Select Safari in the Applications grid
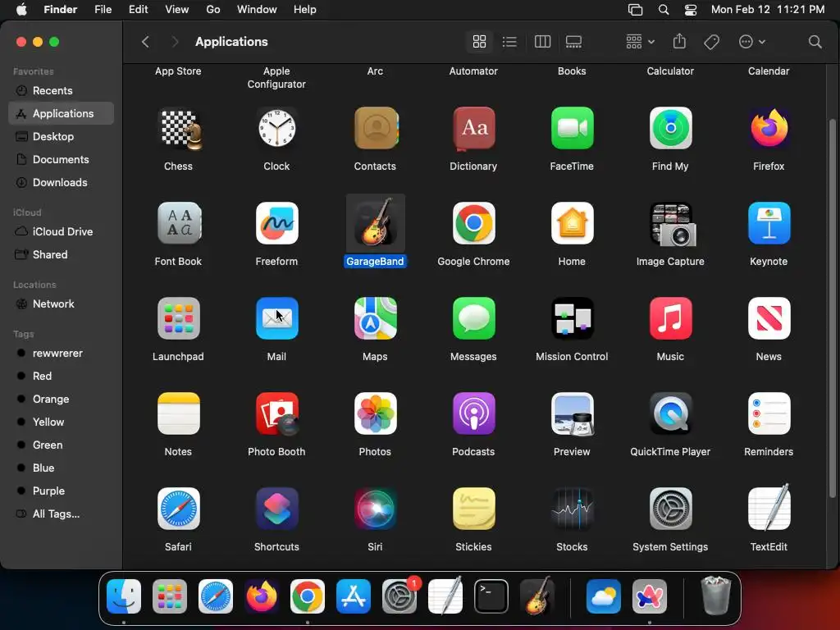 click(178, 509)
